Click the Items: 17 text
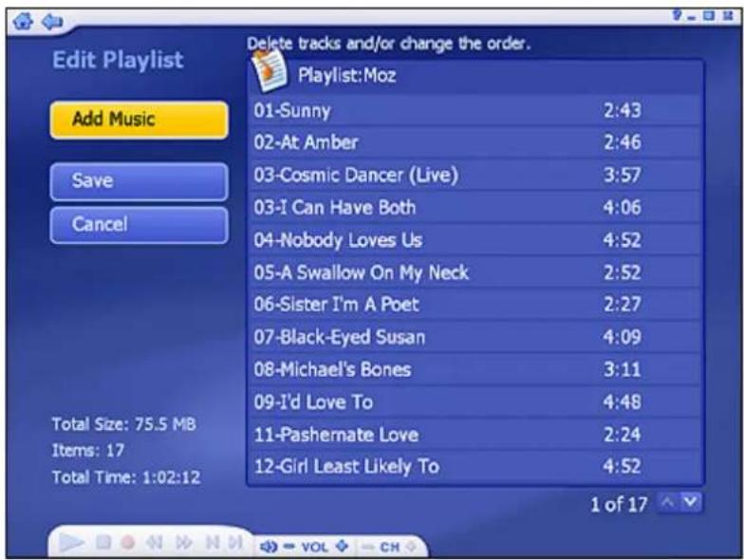Viewport: 744px width, 560px height. pyautogui.click(x=88, y=450)
